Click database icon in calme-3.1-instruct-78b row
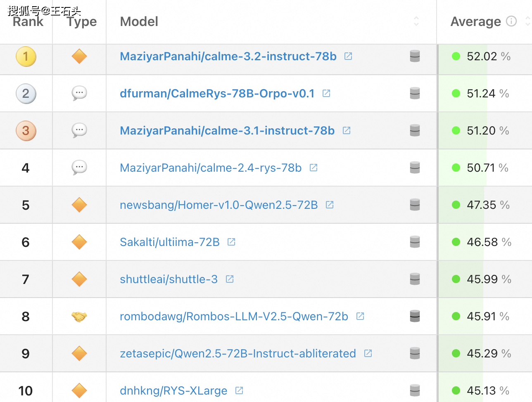Viewport: 532px width, 402px height. click(415, 130)
